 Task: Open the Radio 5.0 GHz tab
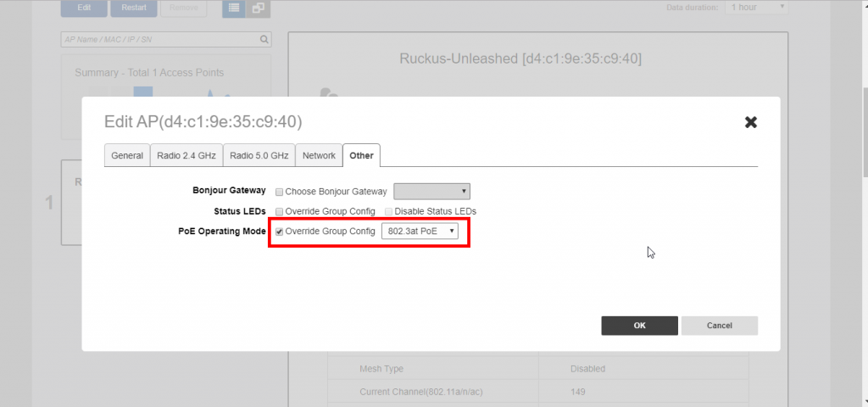[259, 156]
